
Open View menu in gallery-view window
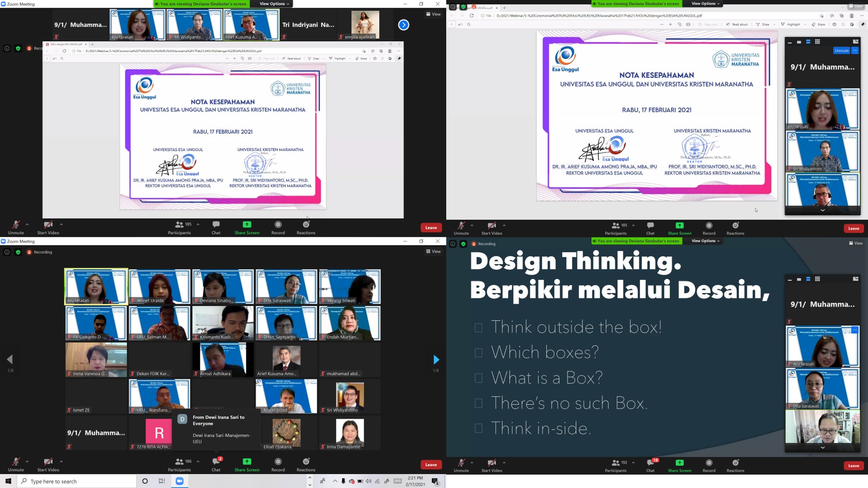pyautogui.click(x=433, y=251)
